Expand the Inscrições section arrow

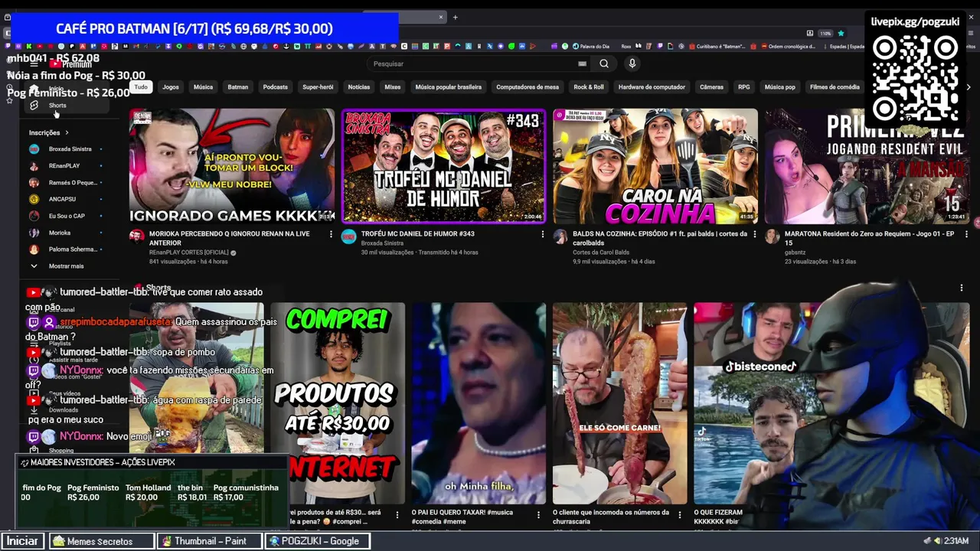coord(67,133)
